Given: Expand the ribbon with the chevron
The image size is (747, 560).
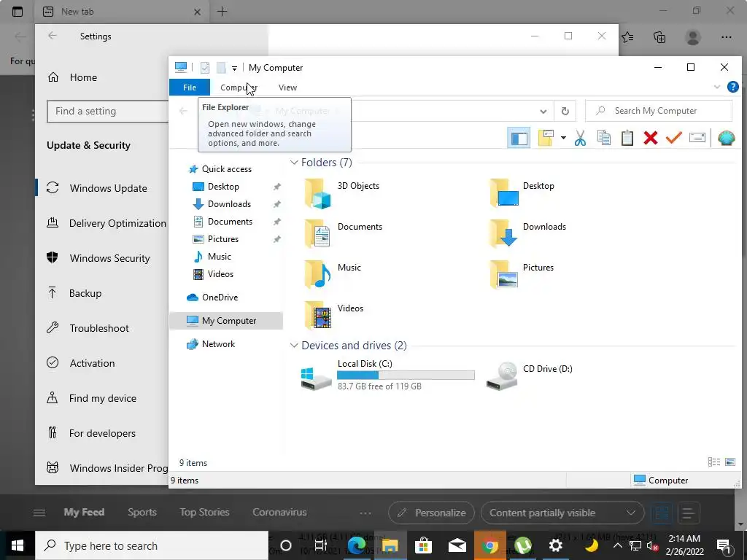Looking at the screenshot, I should 716,87.
